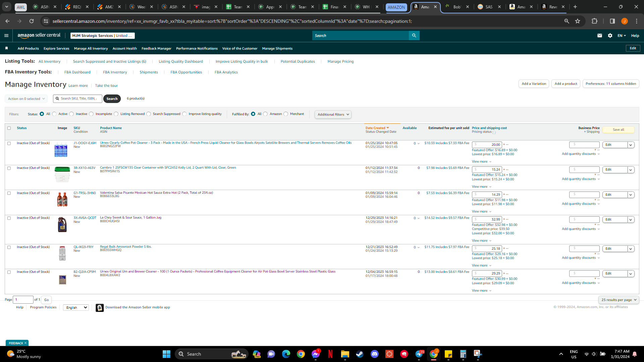Image resolution: width=644 pixels, height=362 pixels.
Task: Open Microsoft Edge from taskbar
Action: pyautogui.click(x=286, y=354)
